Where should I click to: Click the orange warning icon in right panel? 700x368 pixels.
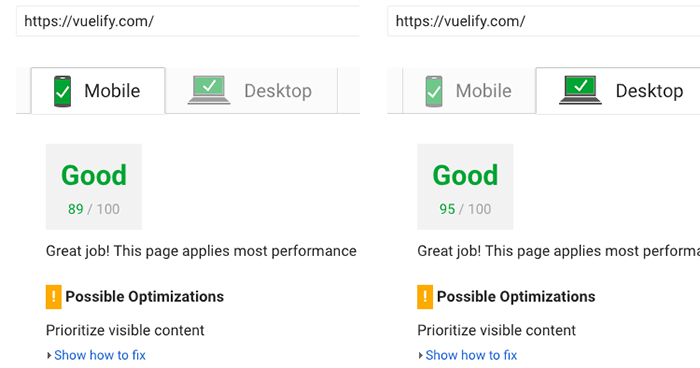coord(425,297)
